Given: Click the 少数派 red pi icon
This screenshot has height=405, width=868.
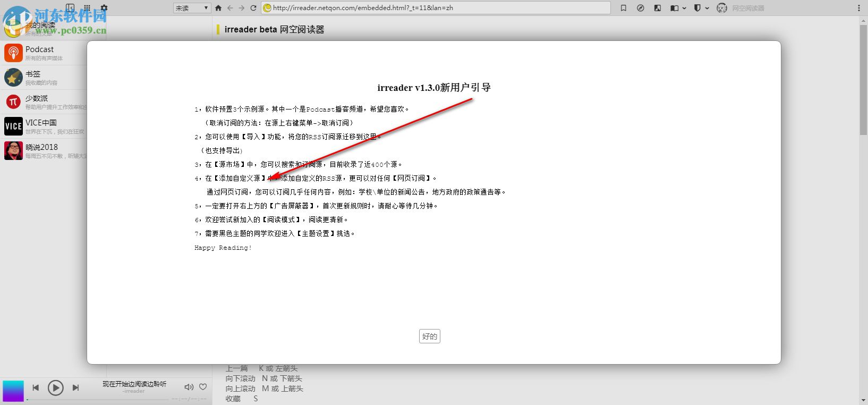Looking at the screenshot, I should click(x=13, y=102).
